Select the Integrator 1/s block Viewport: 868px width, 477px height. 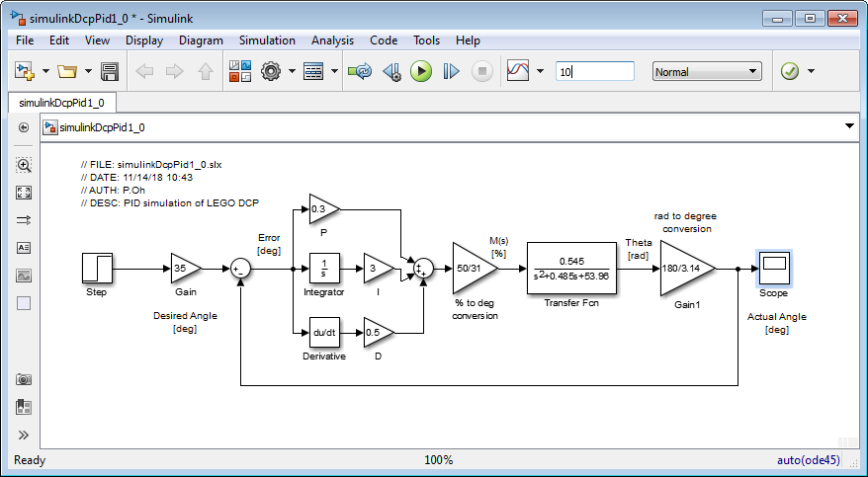[324, 269]
